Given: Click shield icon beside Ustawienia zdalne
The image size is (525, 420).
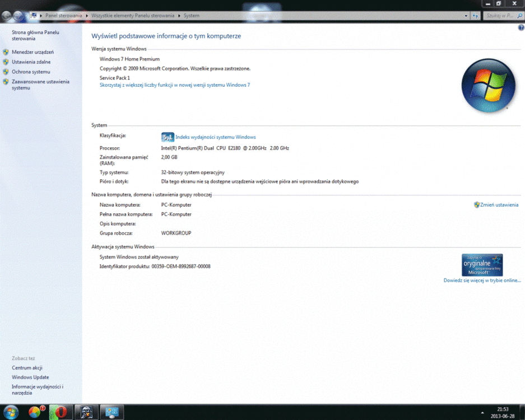Looking at the screenshot, I should point(6,62).
